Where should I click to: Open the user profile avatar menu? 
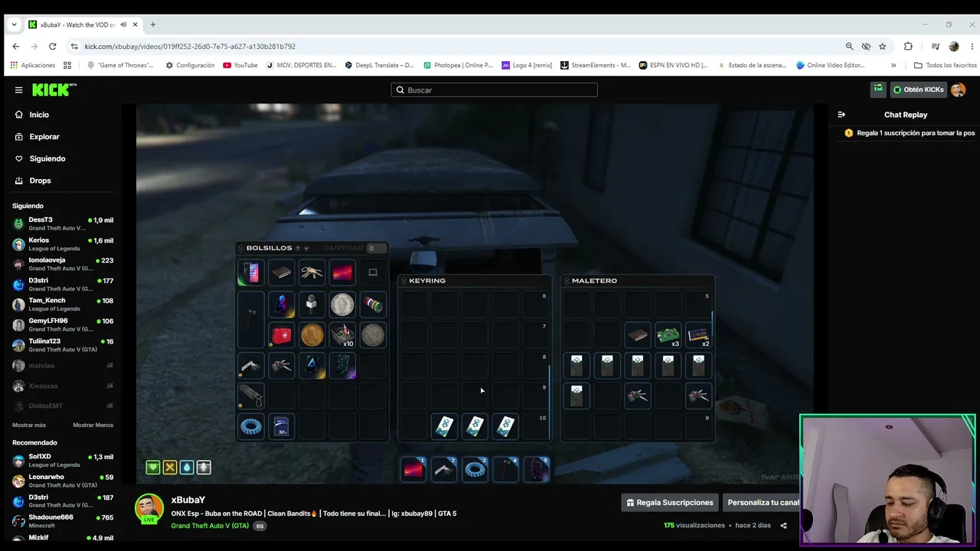pyautogui.click(x=958, y=90)
